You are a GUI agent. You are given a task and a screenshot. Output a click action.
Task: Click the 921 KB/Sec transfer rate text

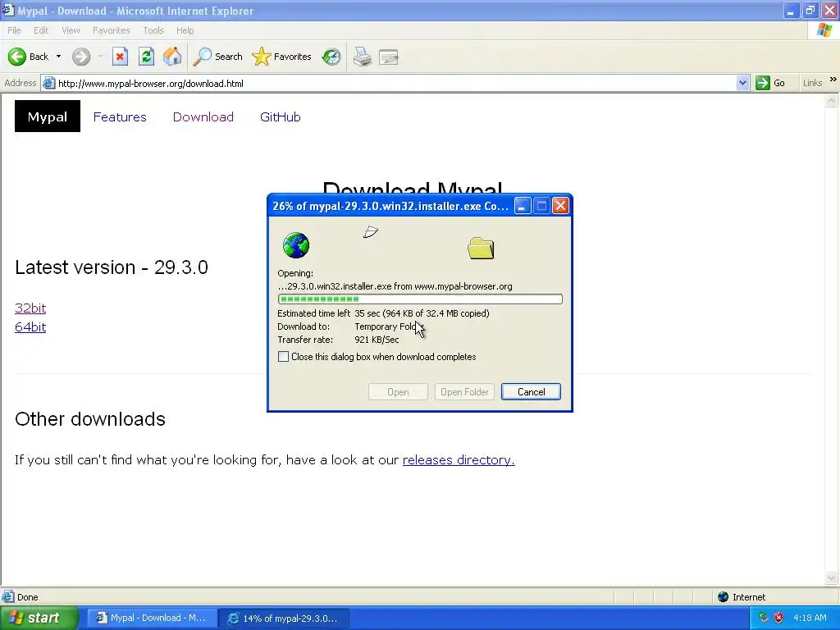(x=377, y=340)
